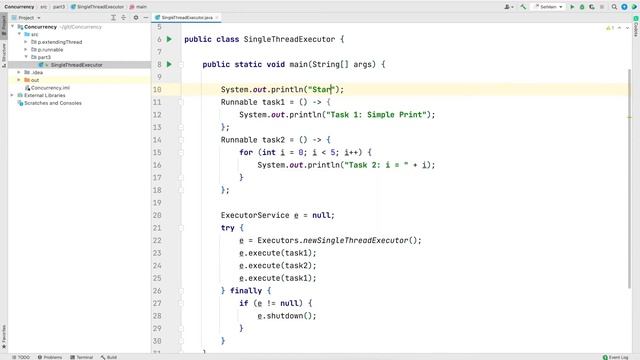This screenshot has height=360, width=640.
Task: Expand the out folder
Action: coord(19,80)
